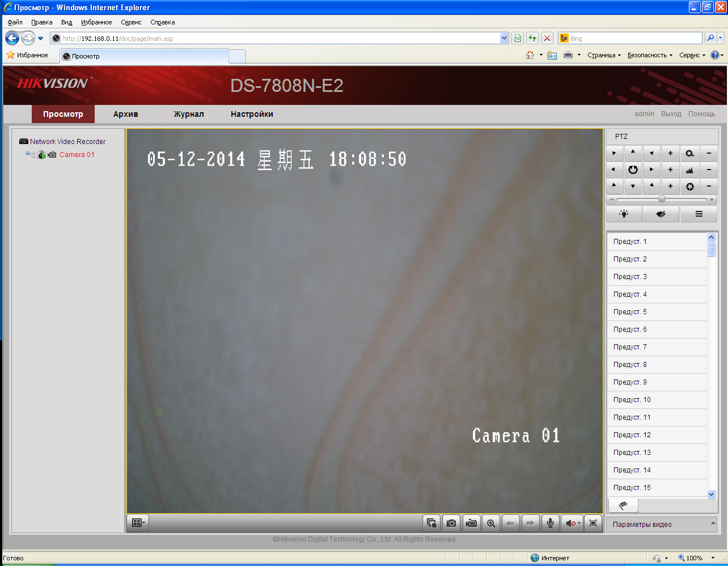This screenshot has width=728, height=566.
Task: Pan the PTZ camera down
Action: (633, 186)
